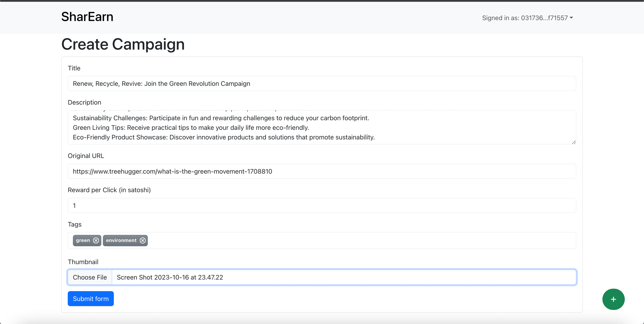The height and width of the screenshot is (324, 644).
Task: Click empty area of Tags input
Action: 349,240
